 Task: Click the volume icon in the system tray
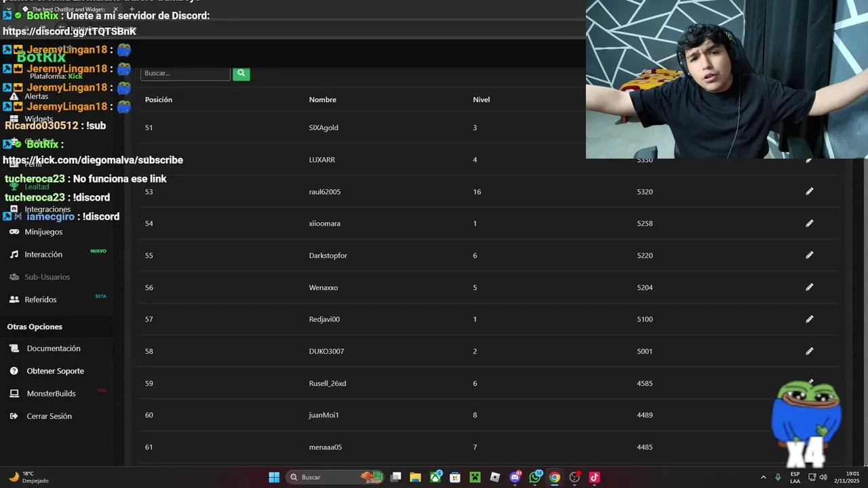coord(823,477)
